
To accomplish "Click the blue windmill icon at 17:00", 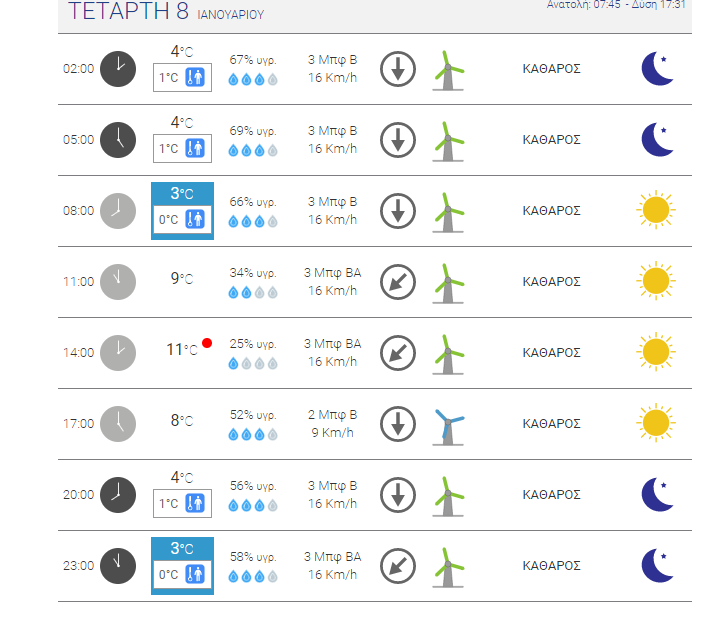I will (x=448, y=424).
